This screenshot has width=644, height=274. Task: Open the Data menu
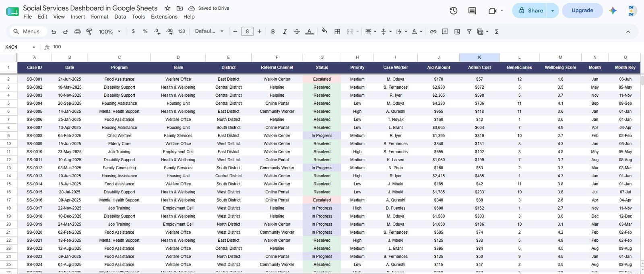(x=120, y=17)
